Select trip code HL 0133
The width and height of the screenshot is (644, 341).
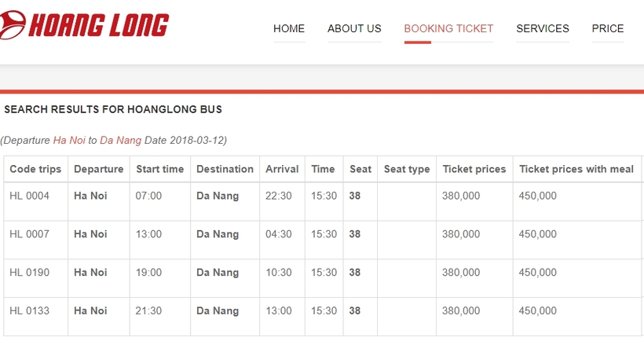tap(30, 310)
